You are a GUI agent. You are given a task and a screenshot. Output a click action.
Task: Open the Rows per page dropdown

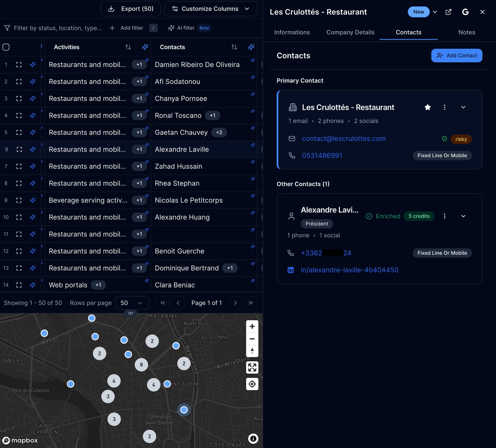pos(132,303)
